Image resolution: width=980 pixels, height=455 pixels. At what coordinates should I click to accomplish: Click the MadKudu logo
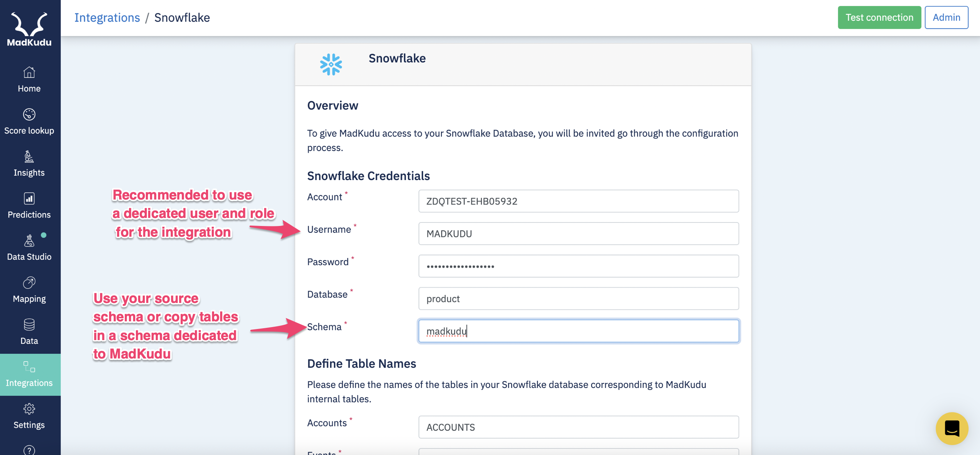[x=29, y=29]
